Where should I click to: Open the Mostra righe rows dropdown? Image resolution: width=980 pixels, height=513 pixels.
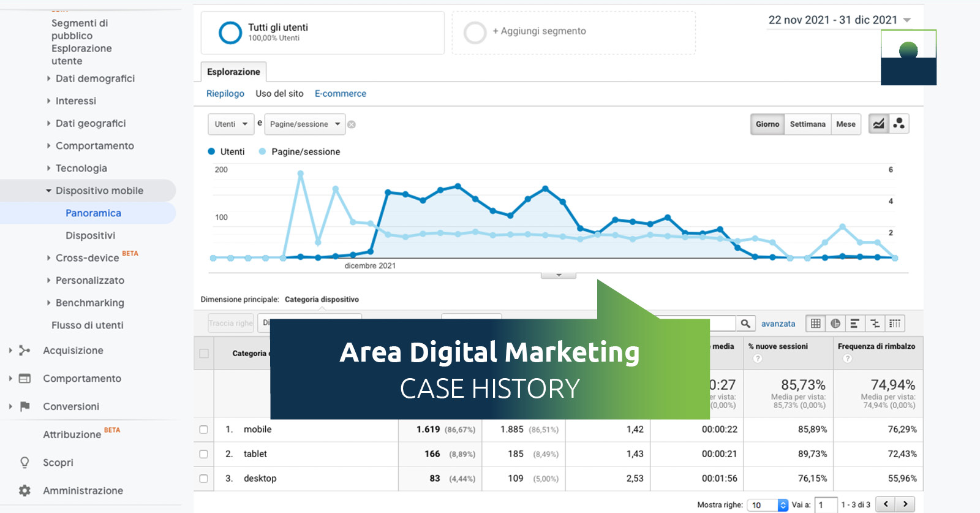(x=767, y=505)
